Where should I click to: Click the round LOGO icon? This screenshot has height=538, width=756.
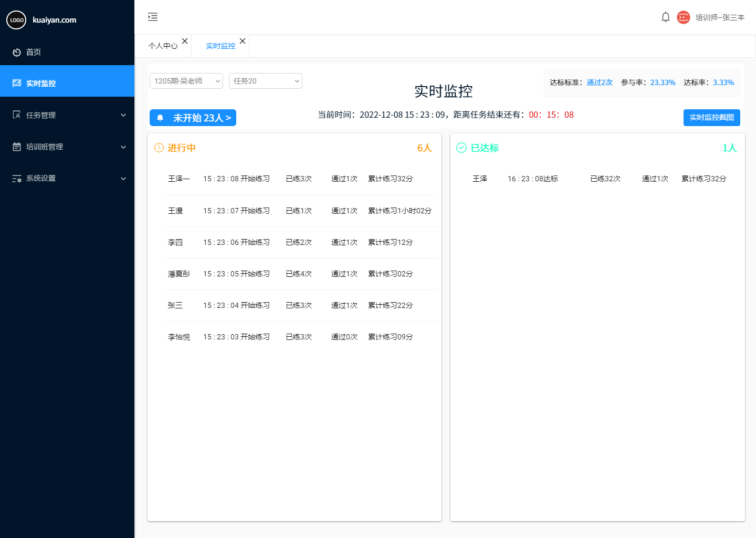(16, 20)
